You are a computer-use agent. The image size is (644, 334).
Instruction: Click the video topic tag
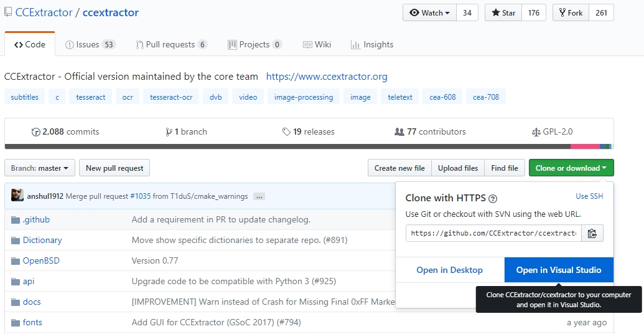click(248, 97)
